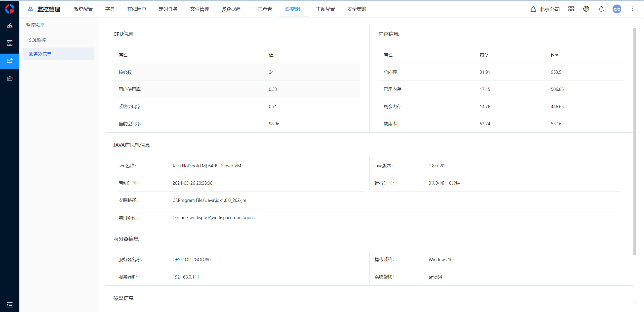Click the briefcase icon in sidebar
This screenshot has height=312, width=644.
(x=10, y=79)
